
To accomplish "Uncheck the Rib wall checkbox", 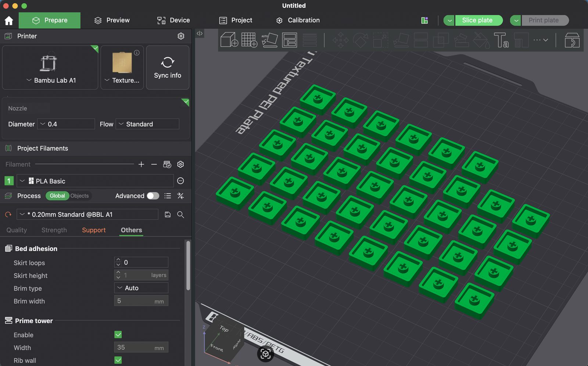I will coord(118,360).
